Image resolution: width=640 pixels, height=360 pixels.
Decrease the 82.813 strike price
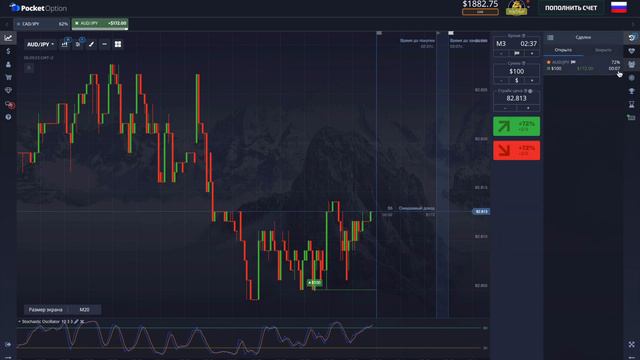point(505,108)
